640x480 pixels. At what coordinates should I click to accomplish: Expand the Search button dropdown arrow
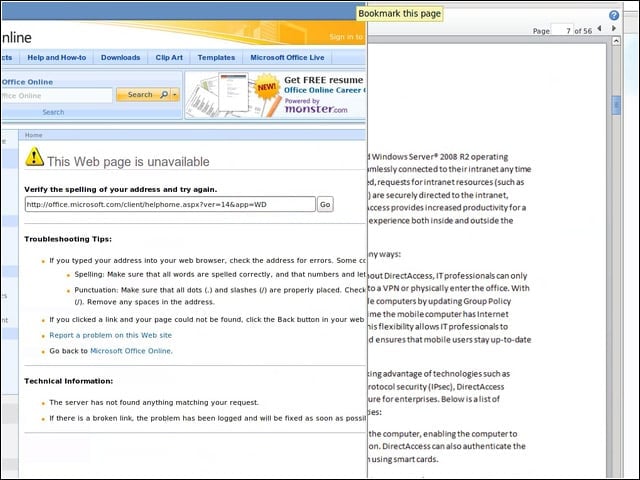pos(175,95)
